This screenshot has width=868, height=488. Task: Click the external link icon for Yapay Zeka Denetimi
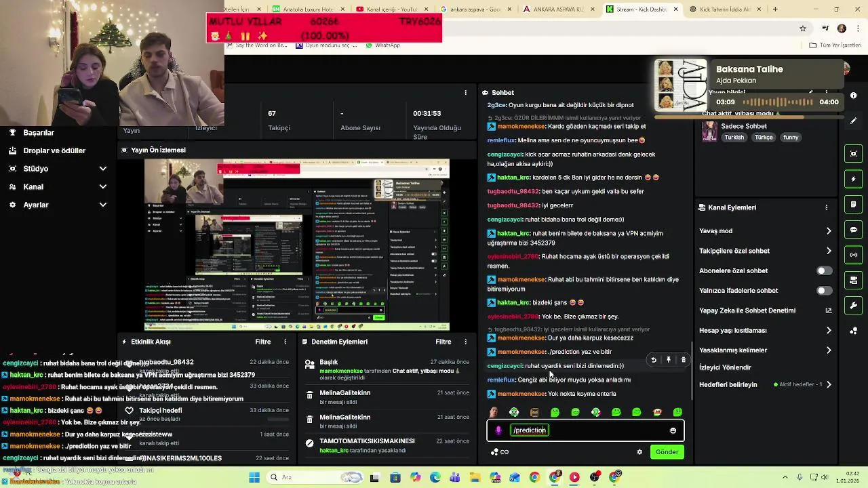coord(829,310)
